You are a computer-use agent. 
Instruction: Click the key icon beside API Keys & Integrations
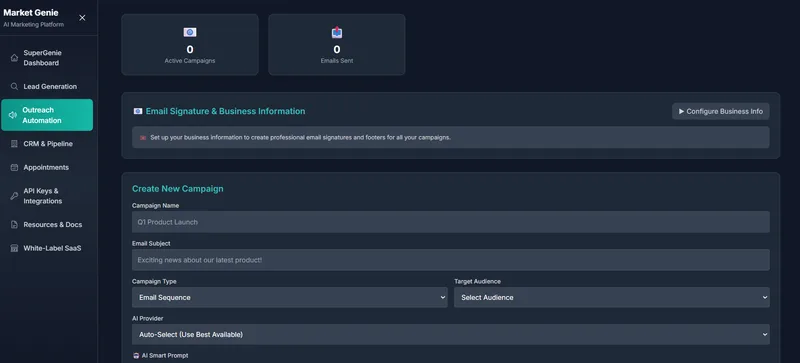pos(14,196)
